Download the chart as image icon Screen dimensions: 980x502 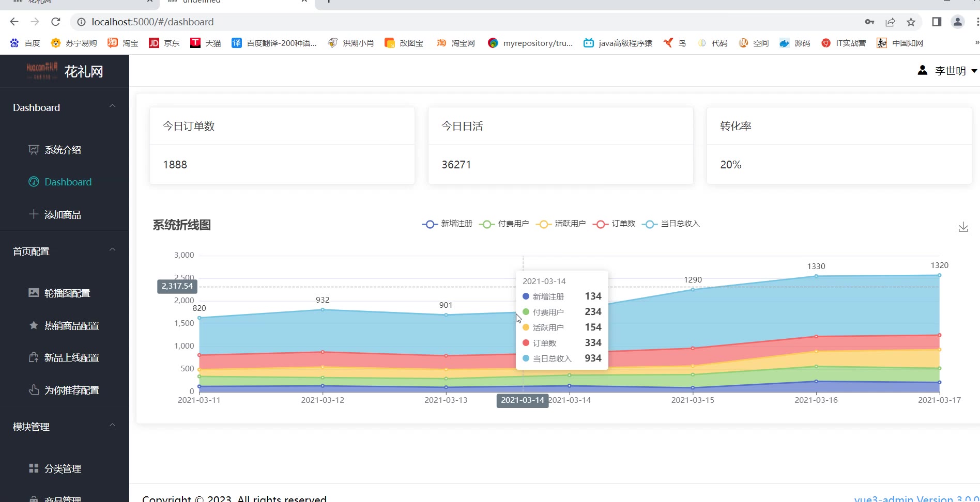963,227
